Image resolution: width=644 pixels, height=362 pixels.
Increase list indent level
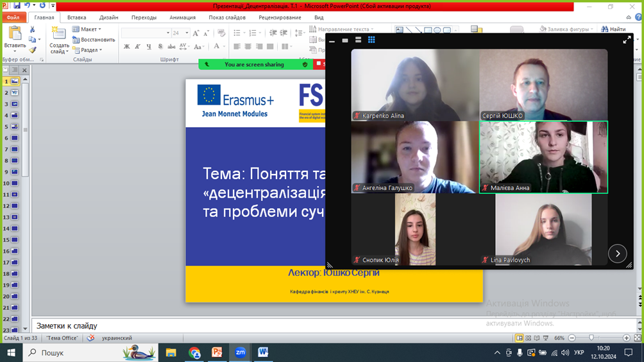(284, 33)
